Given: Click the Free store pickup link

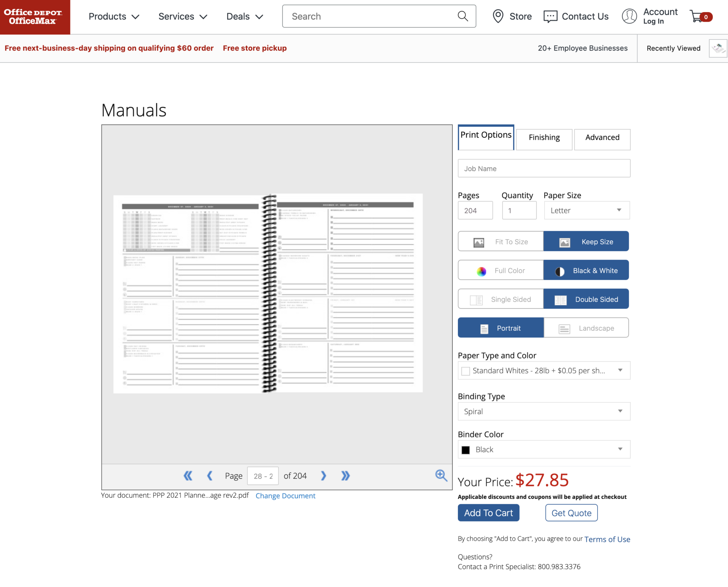Looking at the screenshot, I should click(255, 48).
